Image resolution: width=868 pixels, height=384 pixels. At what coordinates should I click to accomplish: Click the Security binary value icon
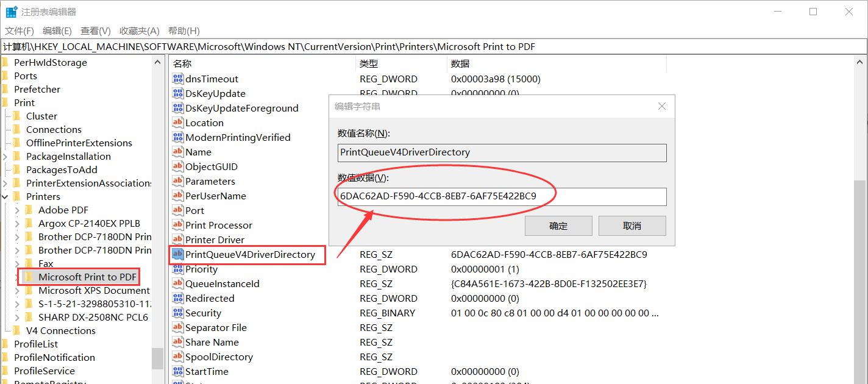(x=177, y=313)
